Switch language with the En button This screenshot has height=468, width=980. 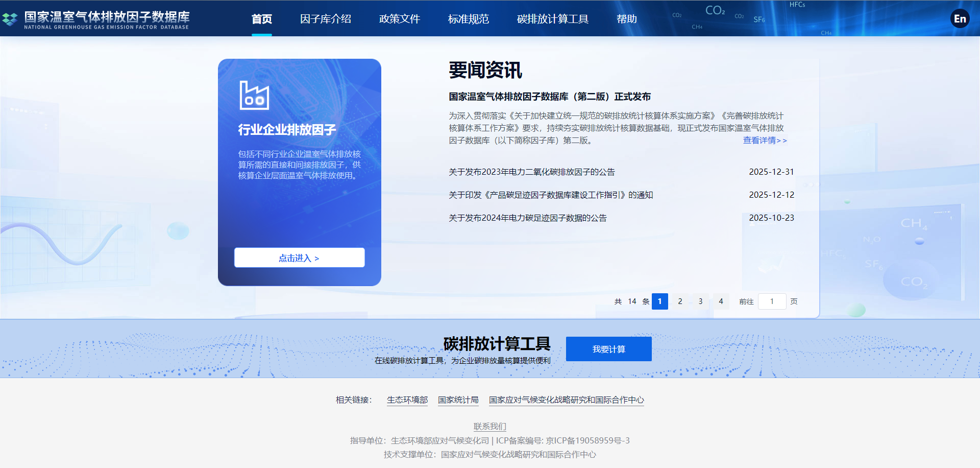[x=960, y=19]
